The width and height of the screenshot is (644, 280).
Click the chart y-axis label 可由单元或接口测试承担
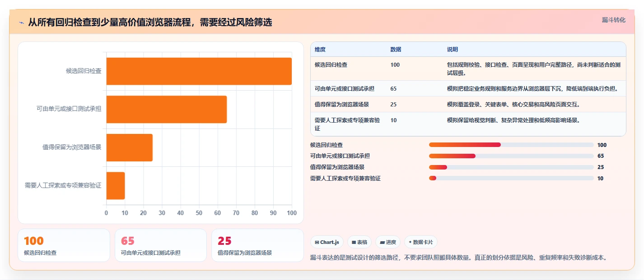69,109
